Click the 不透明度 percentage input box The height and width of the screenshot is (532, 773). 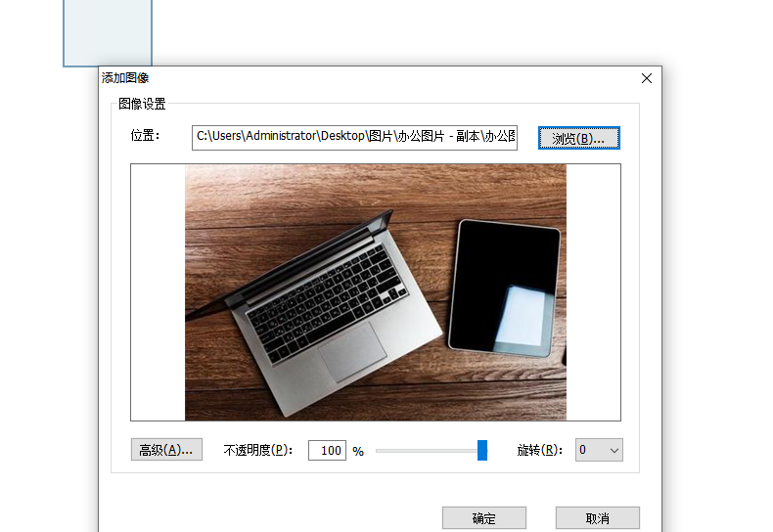click(328, 450)
